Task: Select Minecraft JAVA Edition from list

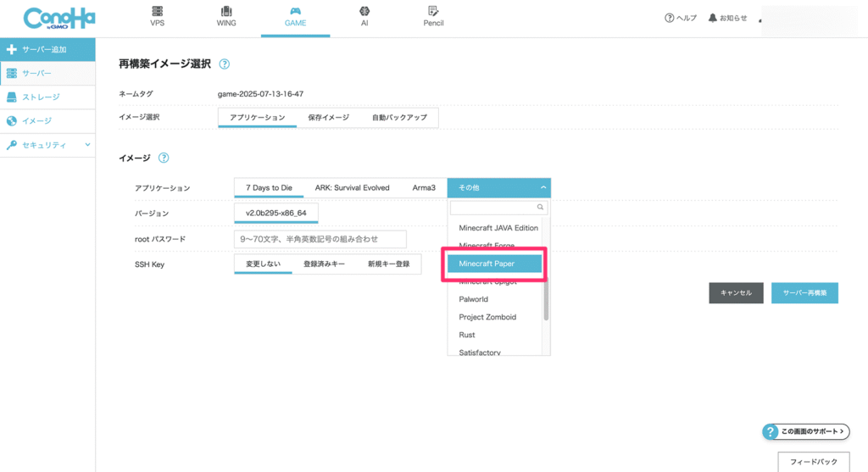Action: point(498,227)
